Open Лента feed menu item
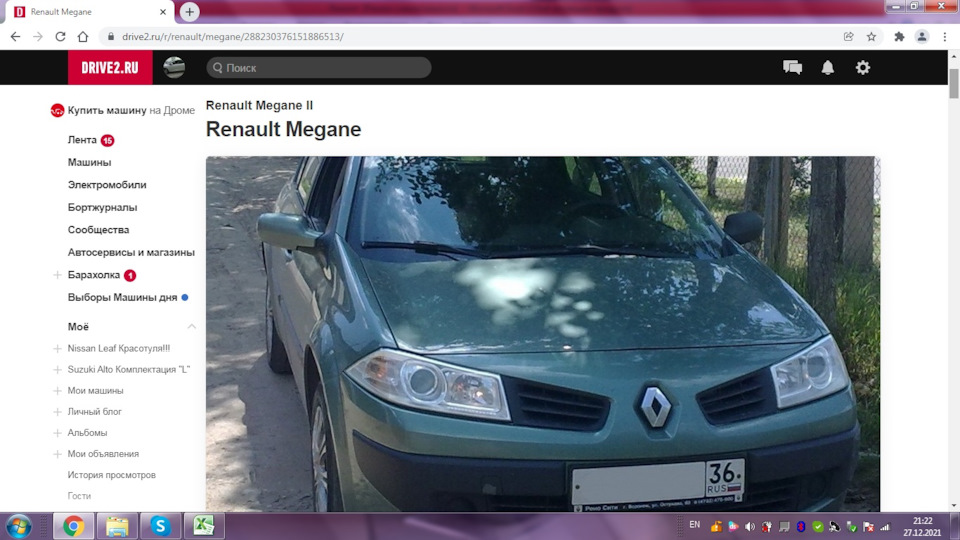This screenshot has width=960, height=540. 82,140
